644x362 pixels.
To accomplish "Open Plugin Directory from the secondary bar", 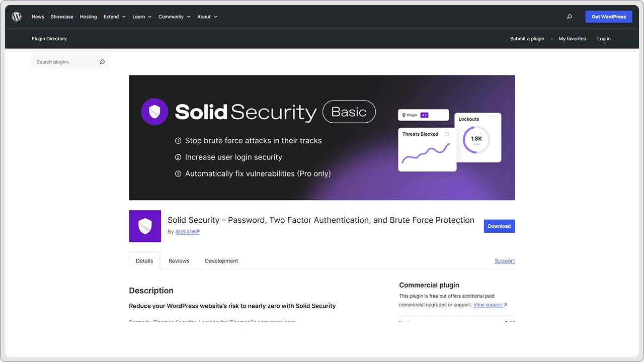I will [49, 39].
